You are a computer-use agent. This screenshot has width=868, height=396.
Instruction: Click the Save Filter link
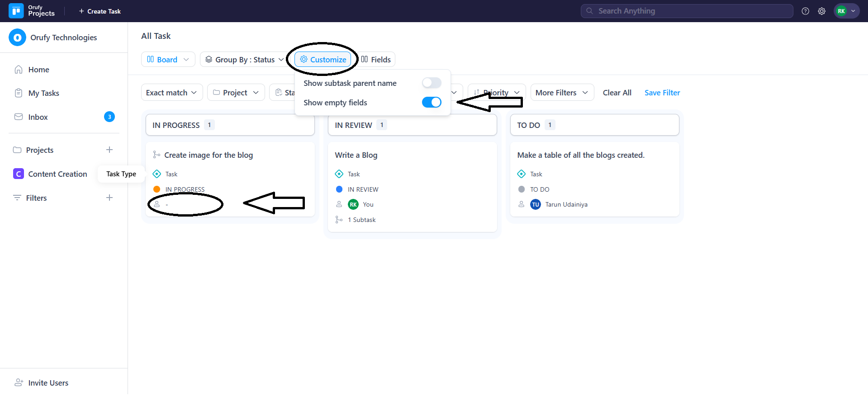click(x=662, y=93)
